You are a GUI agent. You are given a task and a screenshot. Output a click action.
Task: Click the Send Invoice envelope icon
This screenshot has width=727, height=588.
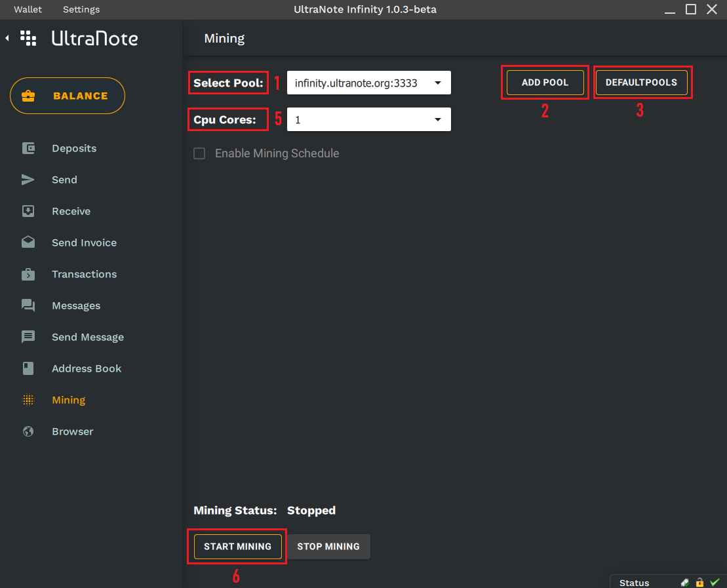pos(28,243)
